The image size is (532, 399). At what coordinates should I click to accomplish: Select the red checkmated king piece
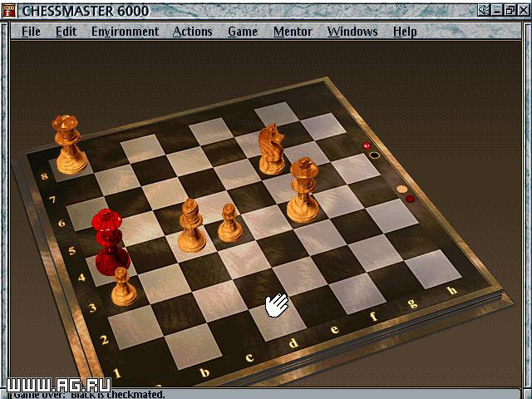(x=110, y=242)
